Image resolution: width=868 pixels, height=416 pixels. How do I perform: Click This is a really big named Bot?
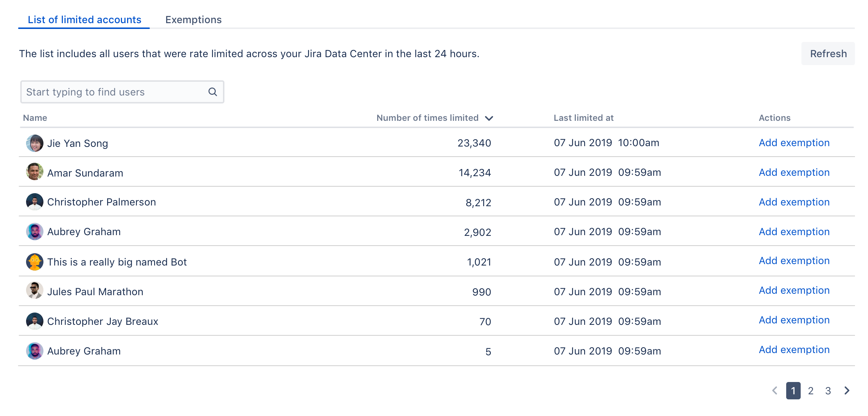[117, 262]
